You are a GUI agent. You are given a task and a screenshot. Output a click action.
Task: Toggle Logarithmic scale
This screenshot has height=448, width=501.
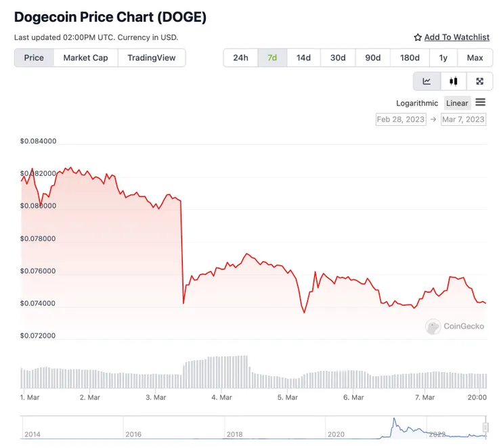(x=417, y=103)
